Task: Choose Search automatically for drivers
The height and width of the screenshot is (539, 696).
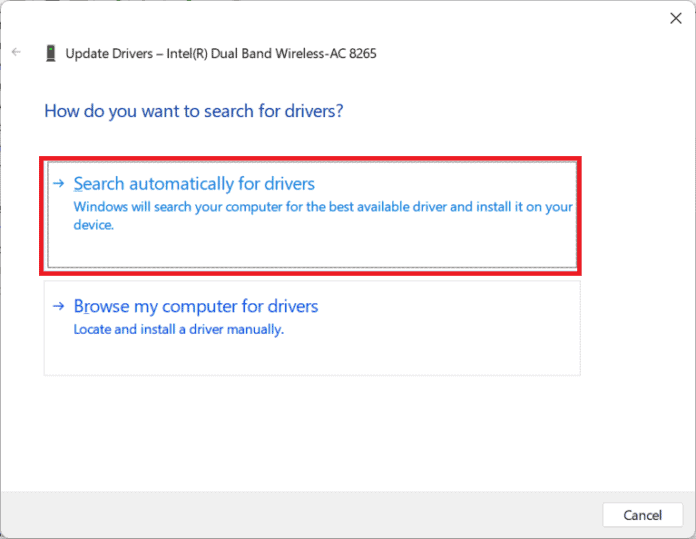Action: [x=312, y=215]
